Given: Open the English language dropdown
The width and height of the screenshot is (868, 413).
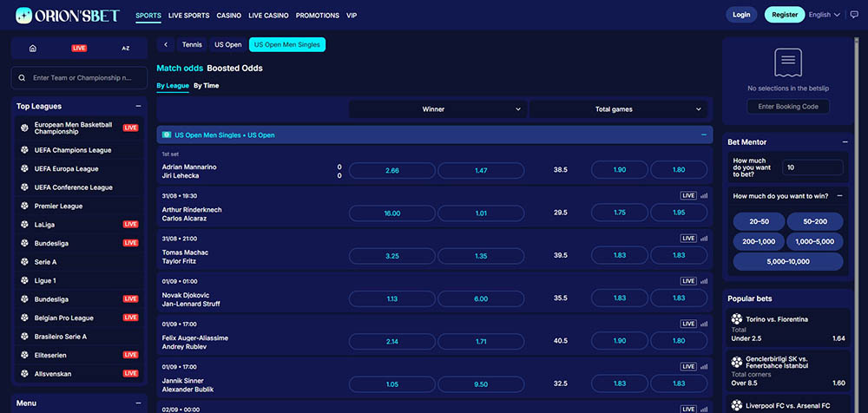Looking at the screenshot, I should coord(825,15).
